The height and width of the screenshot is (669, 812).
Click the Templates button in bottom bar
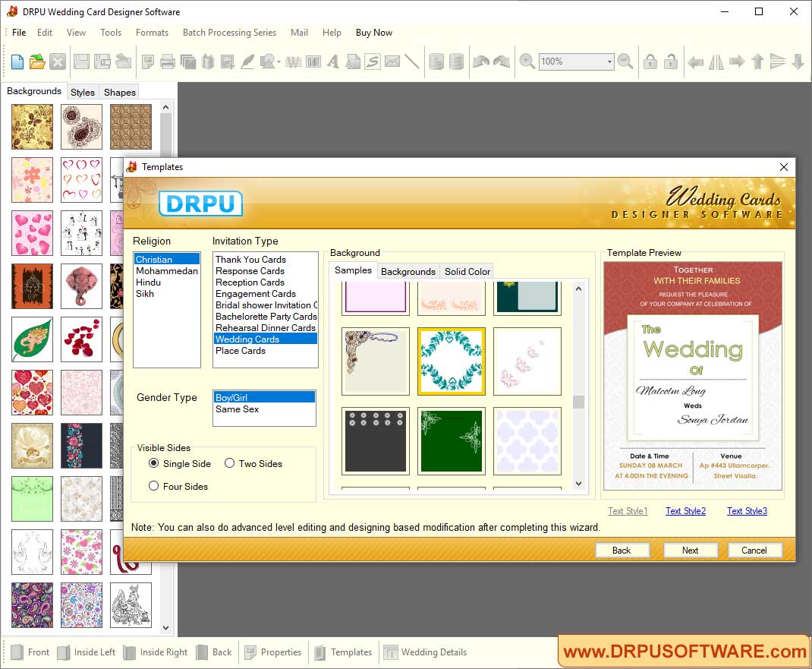tap(343, 652)
